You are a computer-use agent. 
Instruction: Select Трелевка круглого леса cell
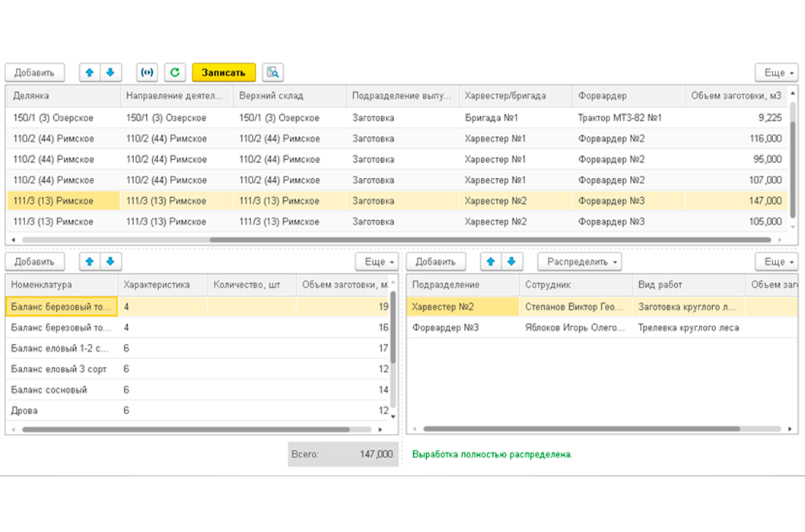689,327
